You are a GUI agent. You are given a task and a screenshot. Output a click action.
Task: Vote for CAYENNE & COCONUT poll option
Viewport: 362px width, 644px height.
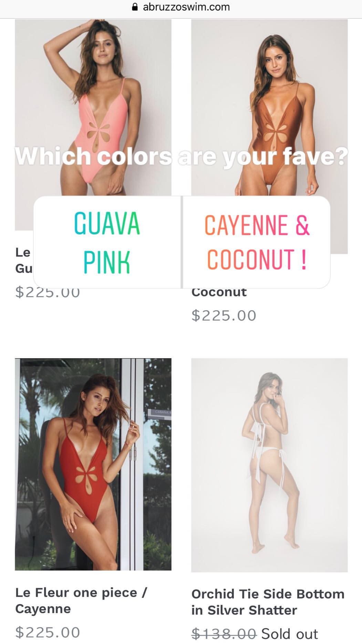click(257, 242)
